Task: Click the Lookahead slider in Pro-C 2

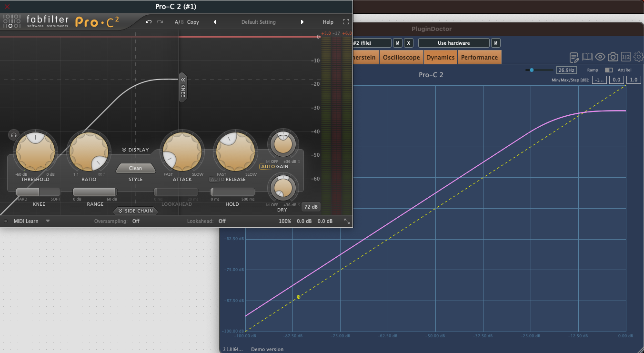Action: click(x=176, y=192)
